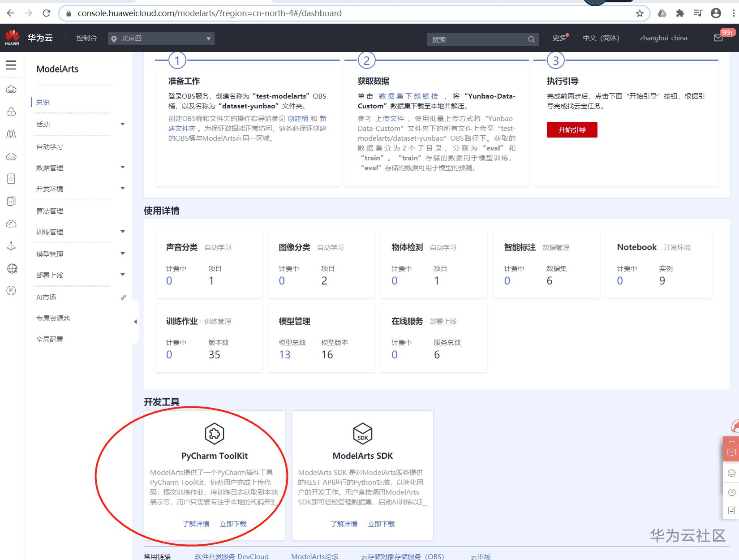Click the three-hexagon cluster icon in left rail

pyautogui.click(x=11, y=112)
